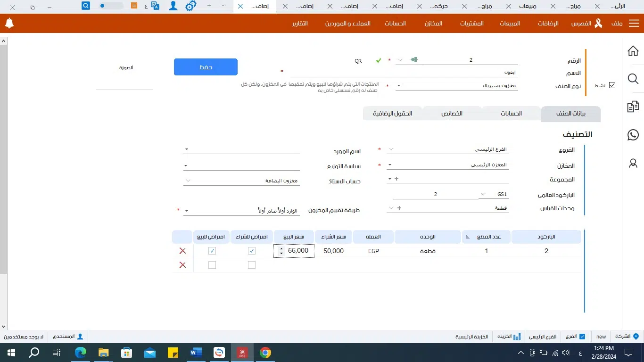Switch to the الحسابات tab
The image size is (644, 362).
coord(511,114)
